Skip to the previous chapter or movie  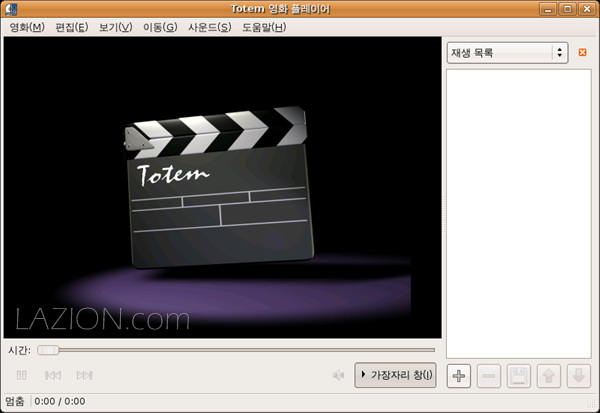53,375
